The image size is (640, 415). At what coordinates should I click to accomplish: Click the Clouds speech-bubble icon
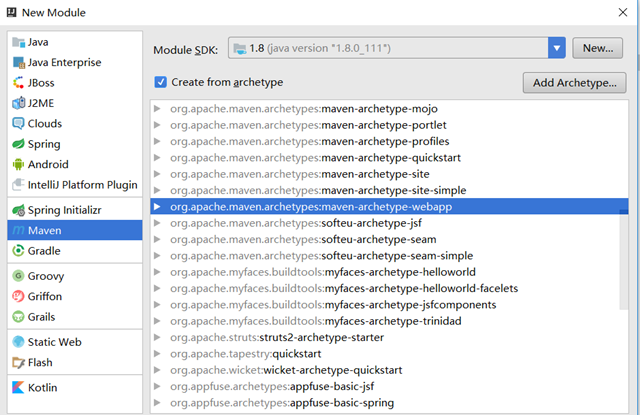click(18, 124)
